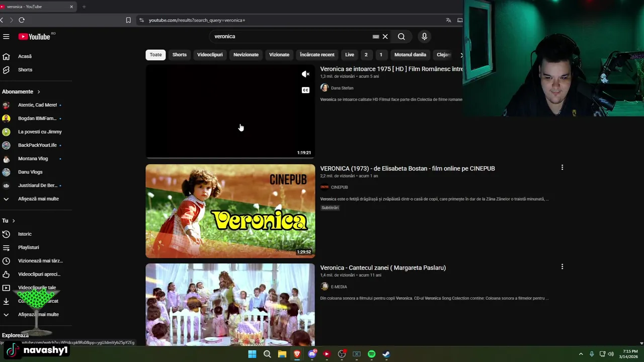Screen dimensions: 644x362
Task: Expand Abonamente section arrow
Action: pos(38,92)
